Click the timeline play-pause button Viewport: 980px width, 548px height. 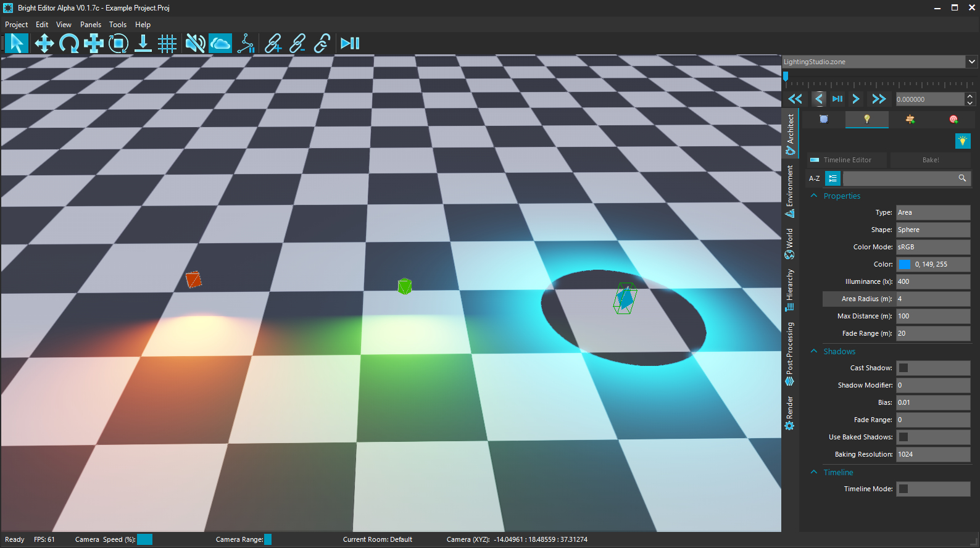(x=837, y=99)
